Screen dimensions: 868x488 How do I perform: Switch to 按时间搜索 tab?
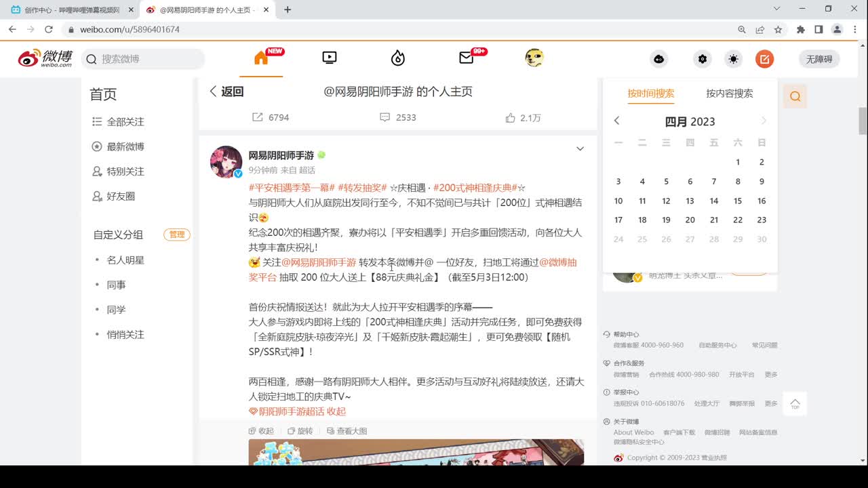point(651,94)
